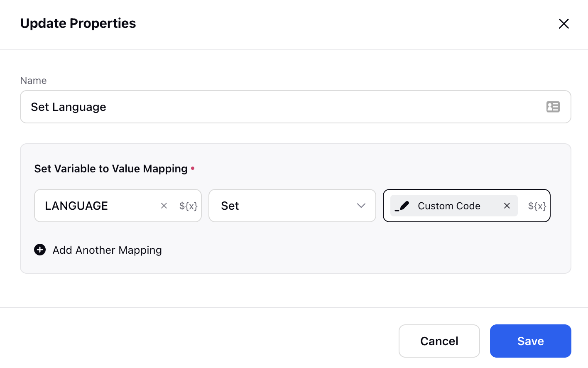This screenshot has width=588, height=368.
Task: Close the Update Properties dialog
Action: (563, 24)
